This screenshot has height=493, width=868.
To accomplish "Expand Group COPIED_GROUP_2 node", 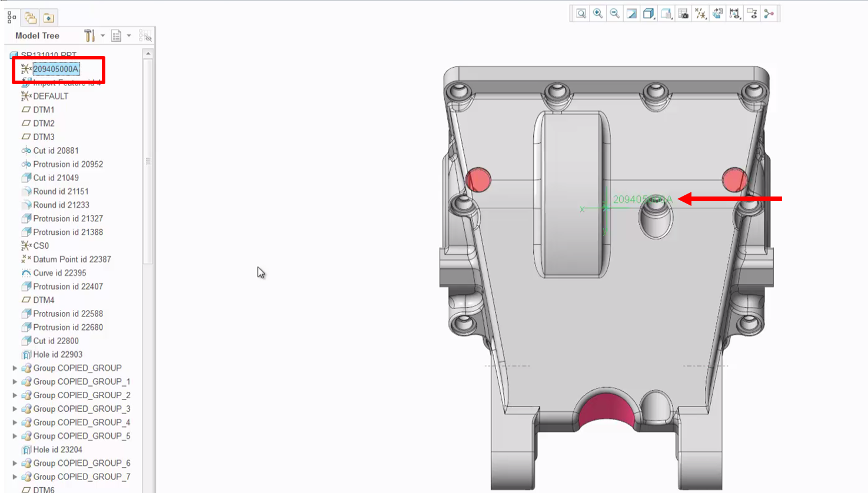I will [x=15, y=395].
